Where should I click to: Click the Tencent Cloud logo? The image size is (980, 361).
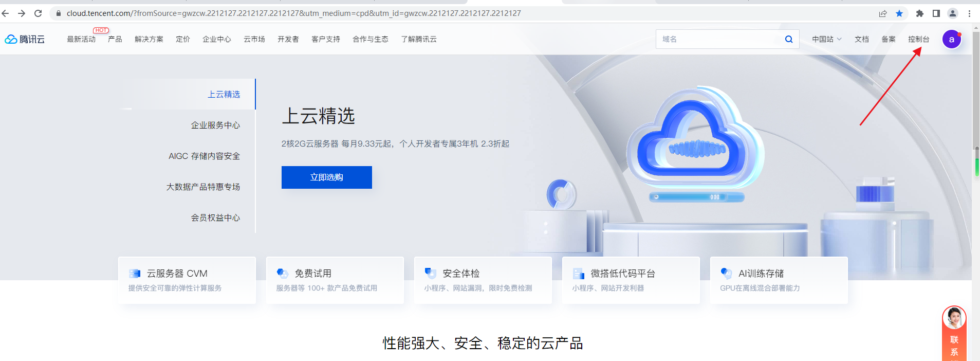click(x=25, y=39)
